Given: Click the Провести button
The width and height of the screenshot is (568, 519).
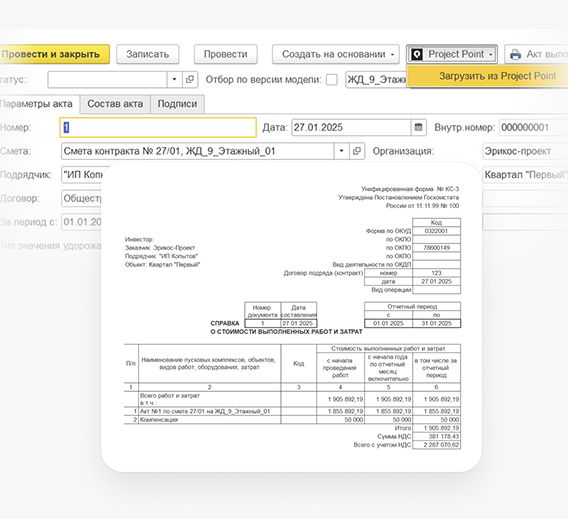Looking at the screenshot, I should (x=225, y=54).
